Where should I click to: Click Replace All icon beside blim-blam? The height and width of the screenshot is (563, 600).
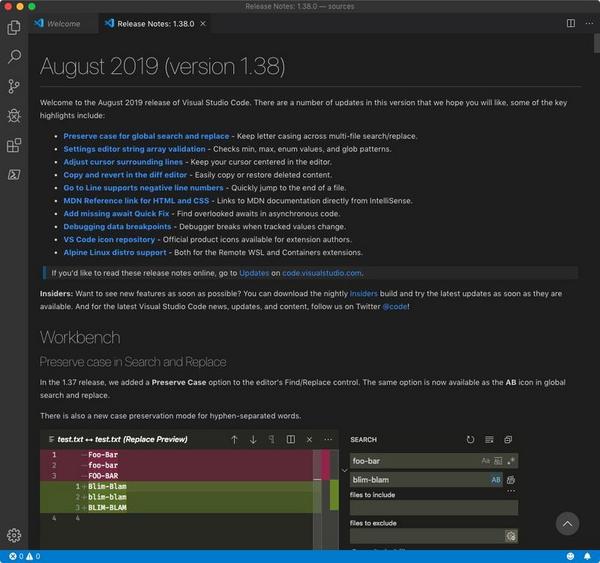[x=511, y=480]
